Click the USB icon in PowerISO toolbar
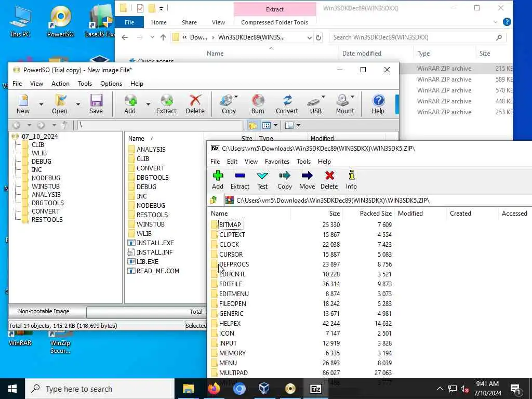The height and width of the screenshot is (399, 532). (314, 104)
